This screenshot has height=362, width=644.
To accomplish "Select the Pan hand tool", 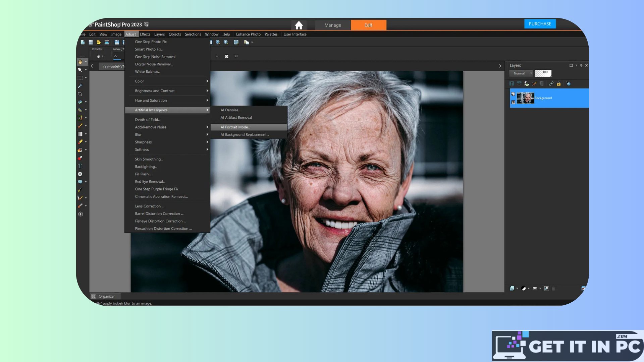I will 80,62.
